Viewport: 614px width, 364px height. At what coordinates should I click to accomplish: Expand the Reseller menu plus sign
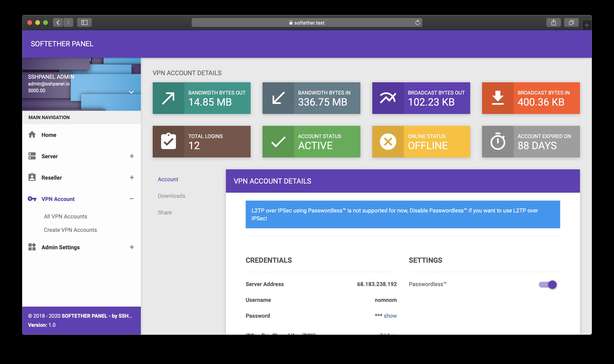[x=132, y=177]
